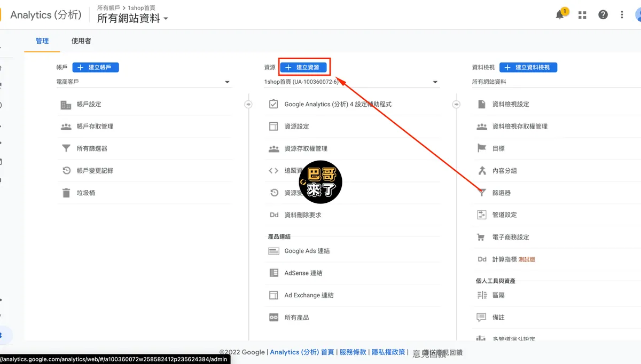Open 區隔 under personal tools

[498, 295]
